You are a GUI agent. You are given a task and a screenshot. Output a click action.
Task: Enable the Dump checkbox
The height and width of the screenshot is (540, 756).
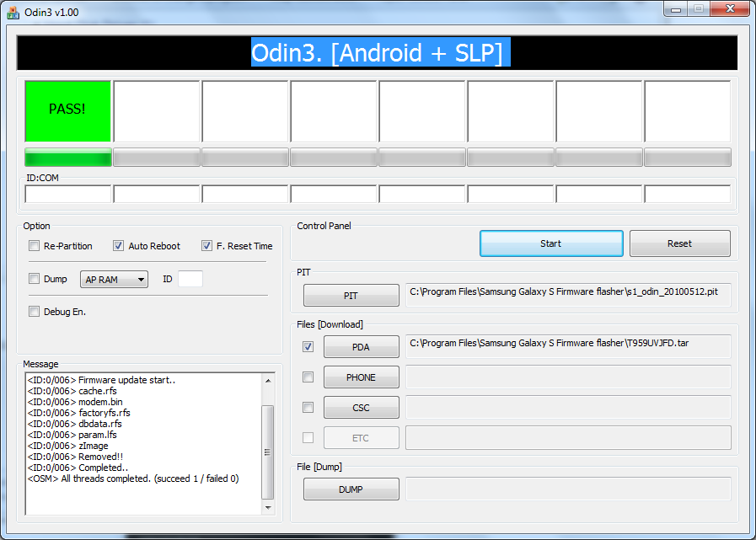coord(34,279)
